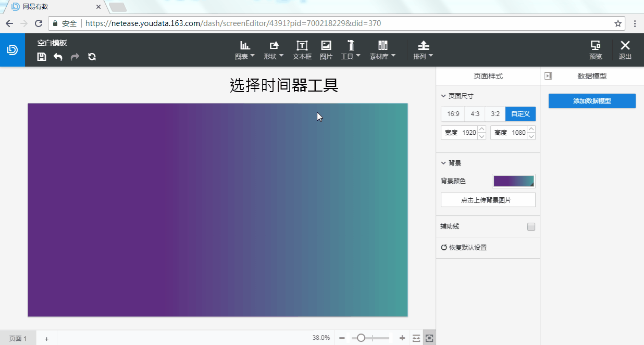
Task: Enable the 辅助线 guide lines checkbox
Action: coord(531,227)
